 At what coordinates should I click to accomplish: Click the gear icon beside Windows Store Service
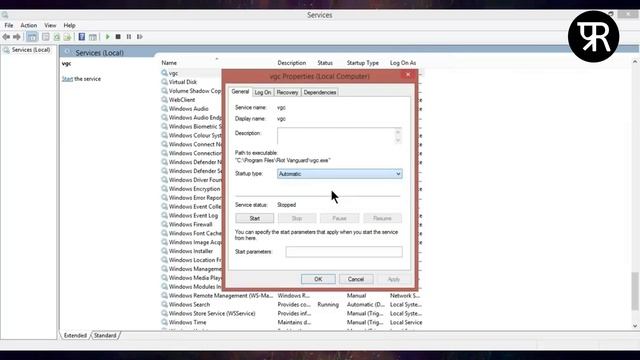(x=164, y=313)
